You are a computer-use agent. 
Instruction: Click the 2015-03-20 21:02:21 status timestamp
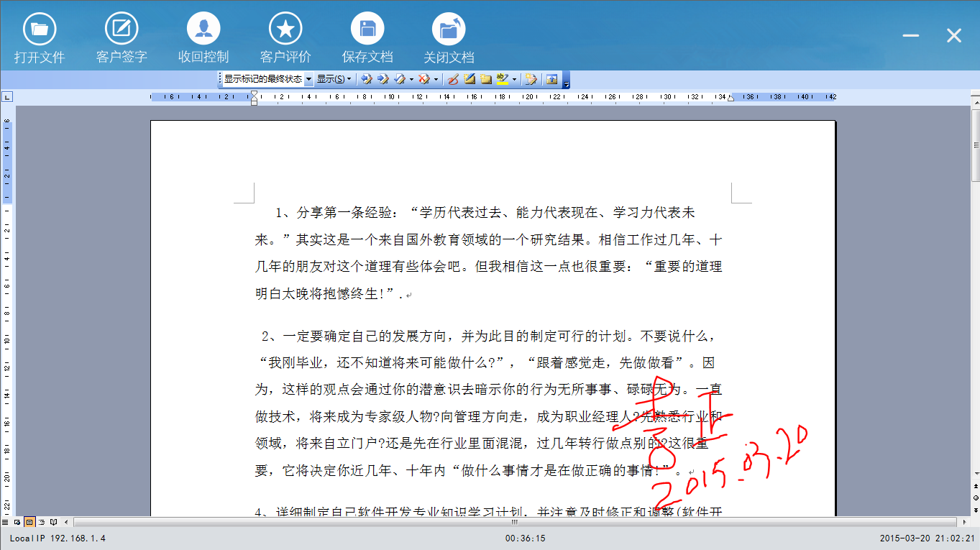pos(927,538)
